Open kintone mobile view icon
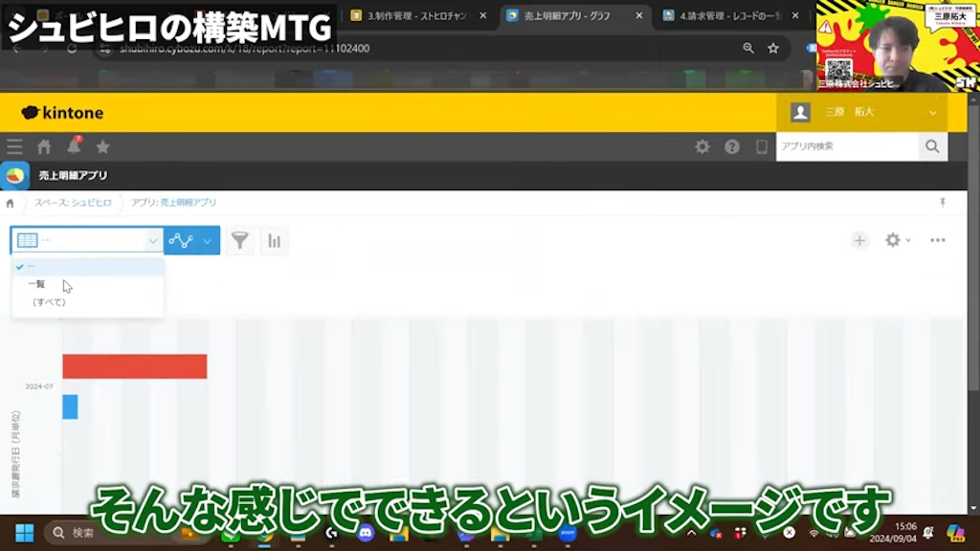This screenshot has width=980, height=551. click(x=761, y=146)
